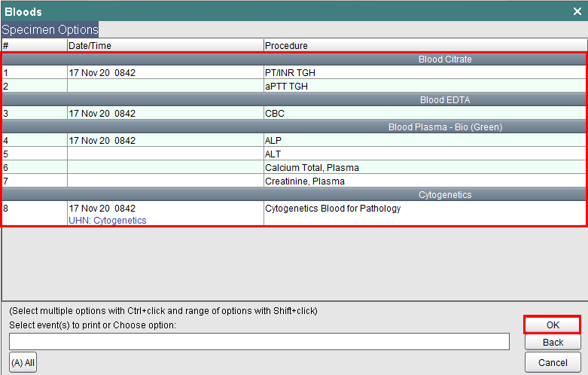Image resolution: width=588 pixels, height=375 pixels.
Task: Click the Back button
Action: point(553,342)
